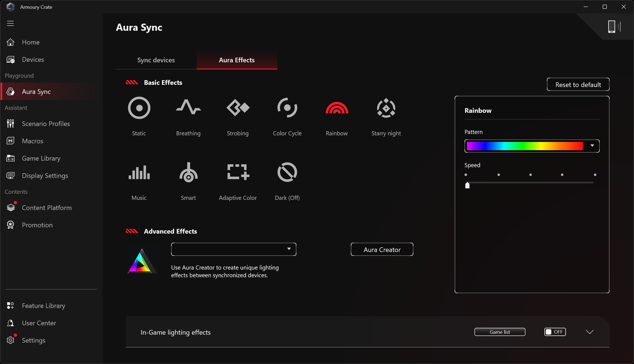Choose the Music effect icon
Screen dimensions: 634x364
(139, 172)
